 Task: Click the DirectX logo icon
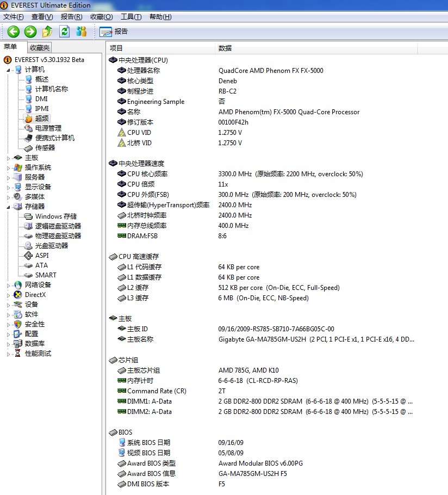18,295
